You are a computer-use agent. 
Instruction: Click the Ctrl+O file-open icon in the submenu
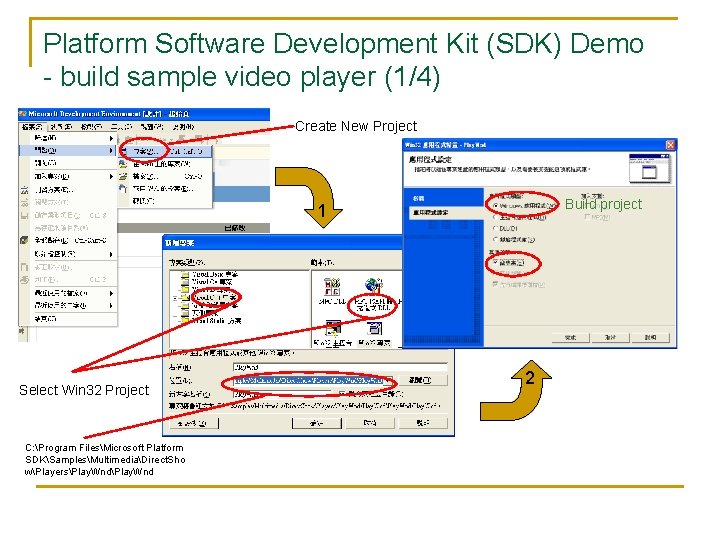point(123,176)
